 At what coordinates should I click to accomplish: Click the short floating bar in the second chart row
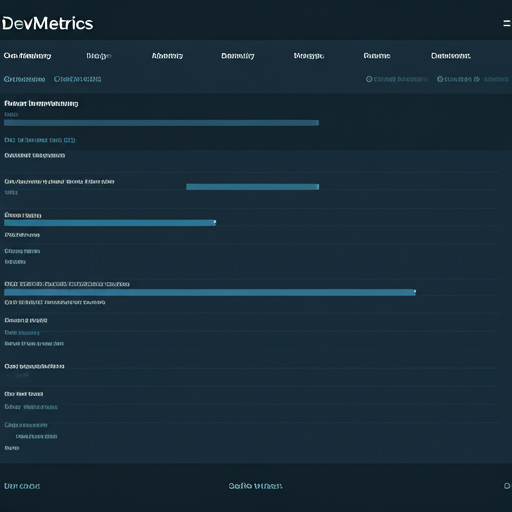click(x=253, y=187)
